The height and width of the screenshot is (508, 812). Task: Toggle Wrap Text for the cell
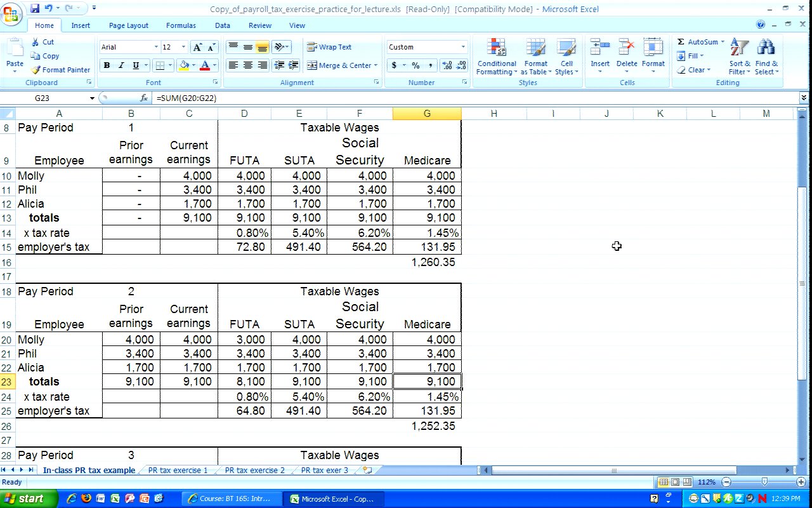(329, 47)
